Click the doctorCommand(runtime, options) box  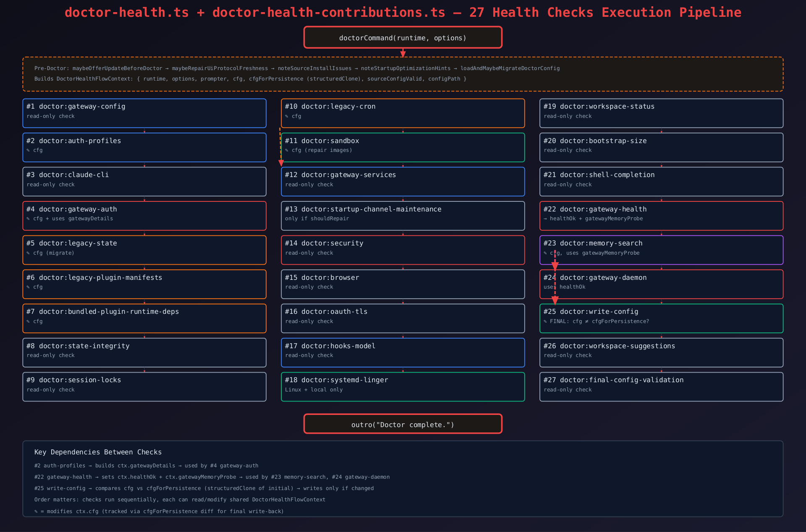[x=403, y=38]
